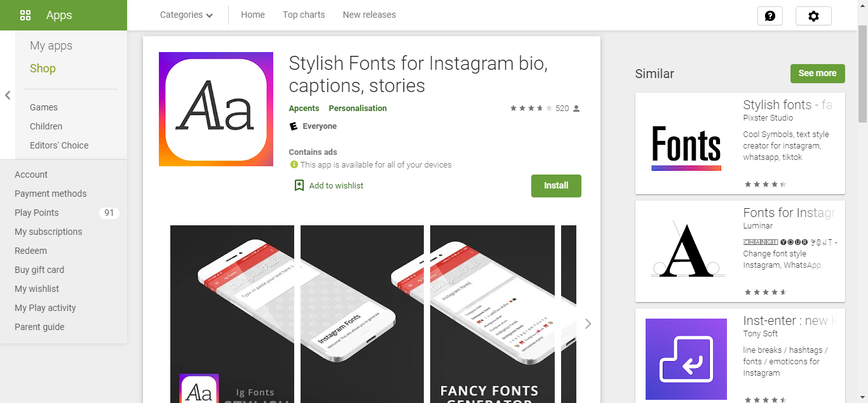Viewport: 868px width, 403px height.
Task: Show next screenshots with right arrow
Action: click(x=588, y=324)
